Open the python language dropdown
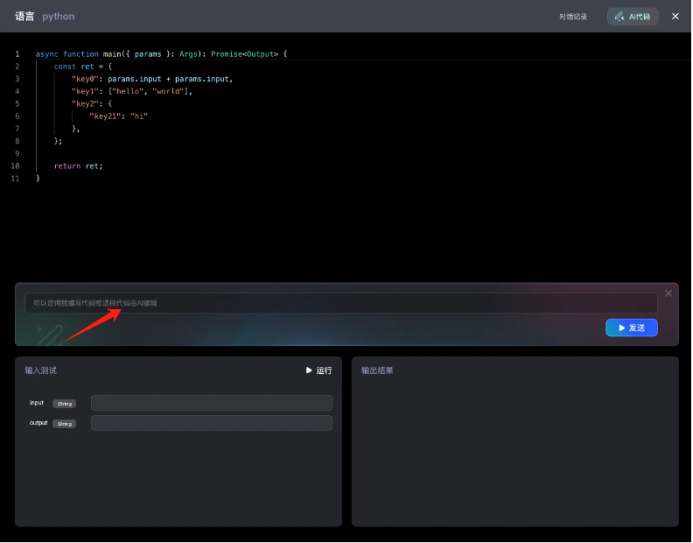The image size is (693, 543). pos(58,16)
